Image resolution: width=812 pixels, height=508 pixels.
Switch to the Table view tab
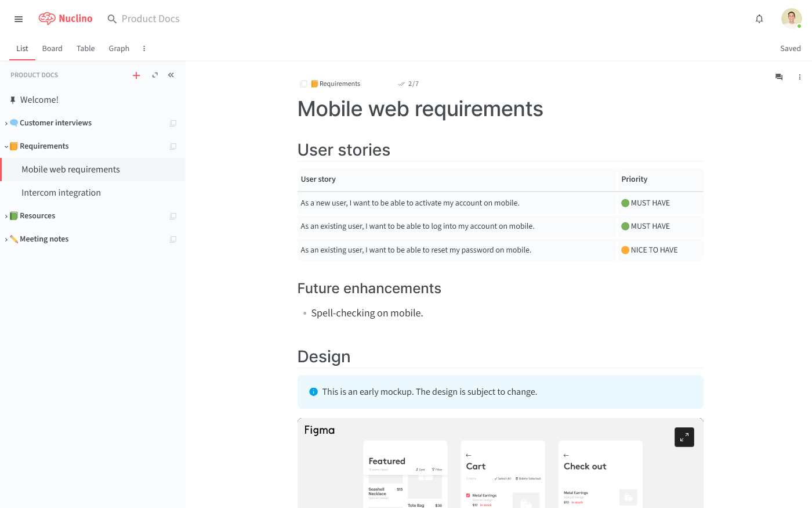pyautogui.click(x=85, y=48)
